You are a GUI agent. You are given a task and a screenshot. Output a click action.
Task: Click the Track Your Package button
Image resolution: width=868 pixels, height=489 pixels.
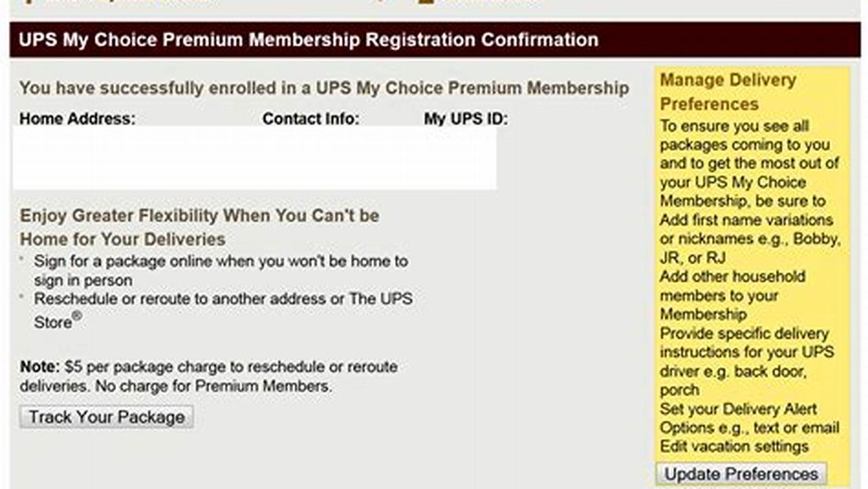point(105,416)
